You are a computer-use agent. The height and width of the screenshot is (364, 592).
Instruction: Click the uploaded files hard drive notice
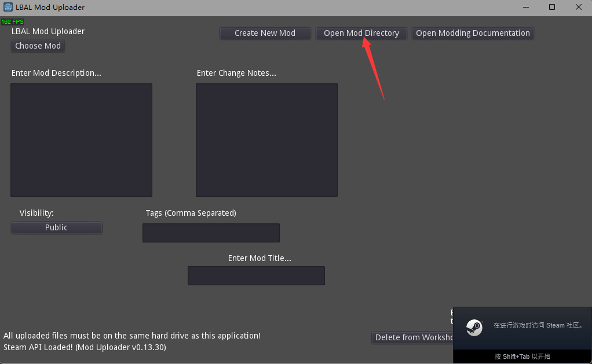(x=131, y=336)
